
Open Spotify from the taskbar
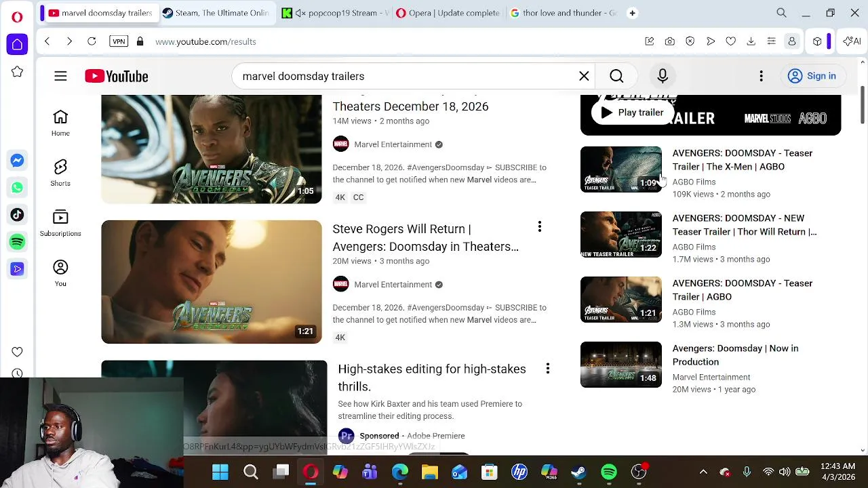609,472
